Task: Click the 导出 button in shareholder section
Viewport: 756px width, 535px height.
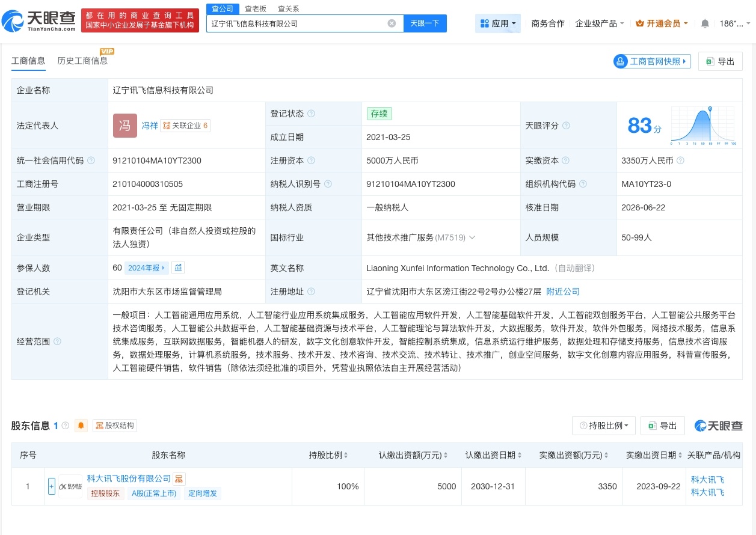Action: (x=662, y=426)
